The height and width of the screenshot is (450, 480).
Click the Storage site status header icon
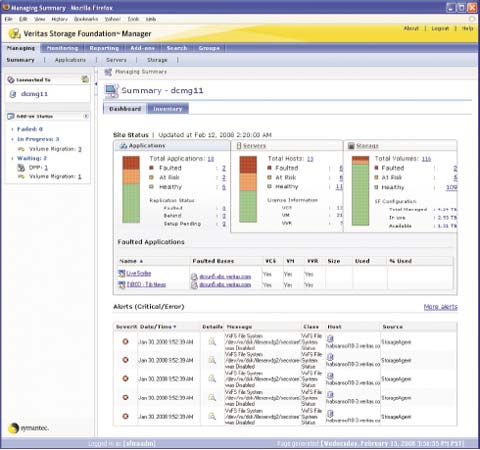coord(351,146)
